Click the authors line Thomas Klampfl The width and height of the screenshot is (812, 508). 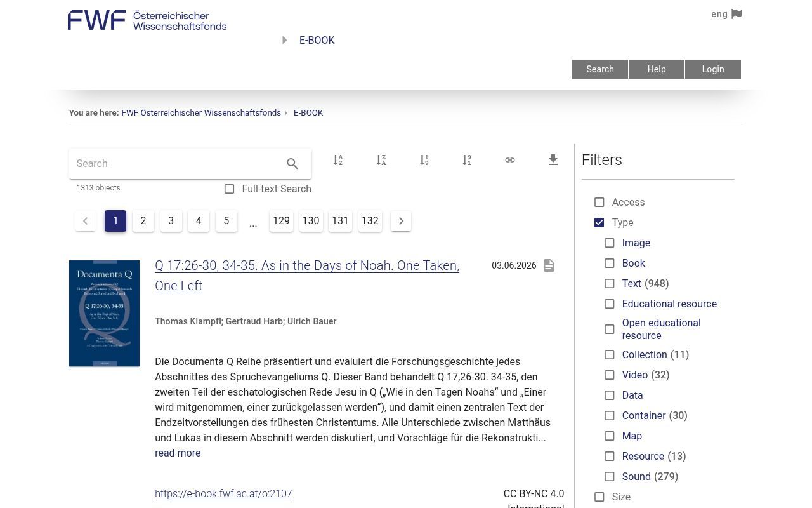[246, 321]
